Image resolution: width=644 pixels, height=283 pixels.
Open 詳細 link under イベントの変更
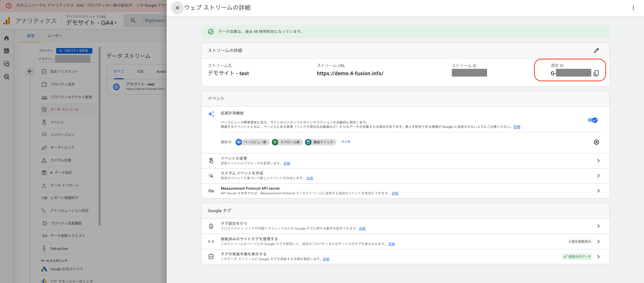[287, 163]
